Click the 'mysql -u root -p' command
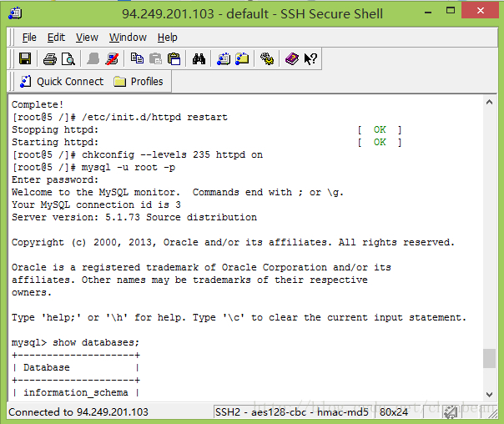This screenshot has width=504, height=424. click(129, 168)
